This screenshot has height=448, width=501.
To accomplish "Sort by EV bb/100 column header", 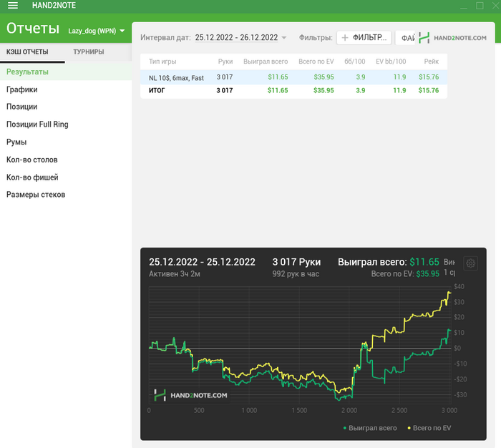I will (391, 62).
